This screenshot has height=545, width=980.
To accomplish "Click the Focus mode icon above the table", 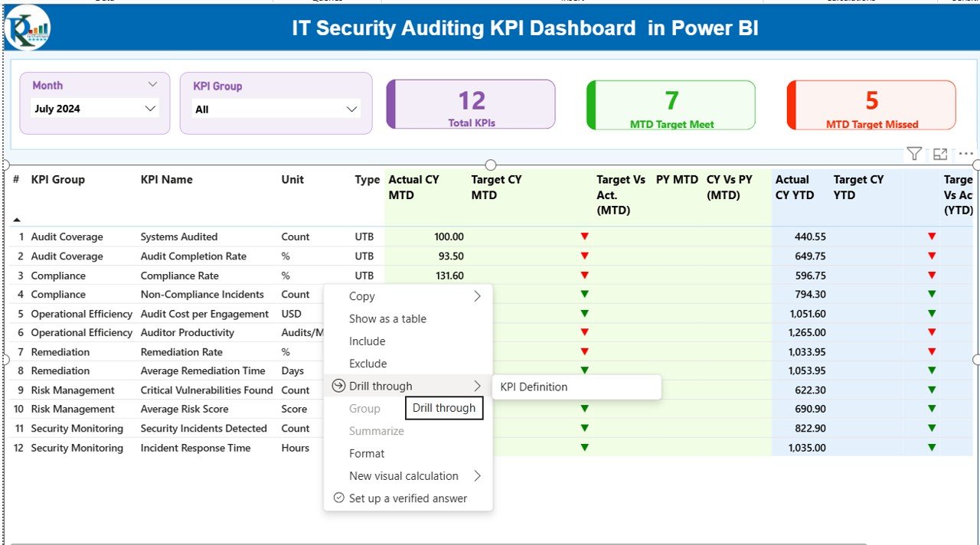I will [940, 154].
